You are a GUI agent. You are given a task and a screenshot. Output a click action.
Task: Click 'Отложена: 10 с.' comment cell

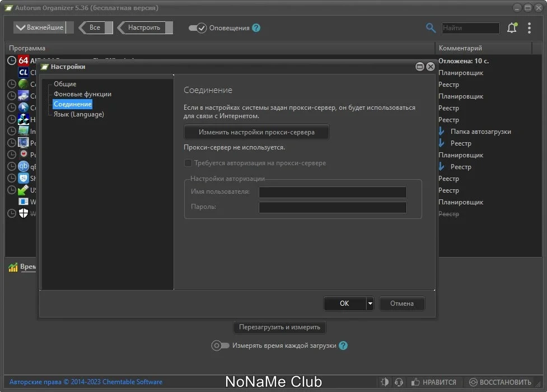464,60
